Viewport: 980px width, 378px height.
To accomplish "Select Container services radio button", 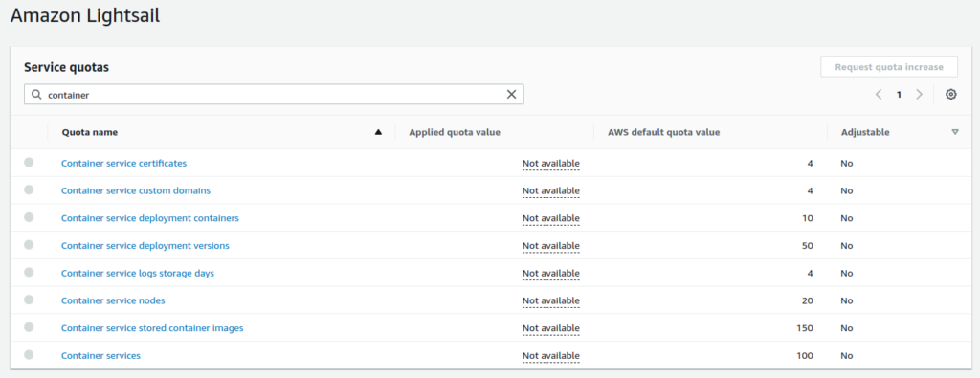I will click(x=29, y=355).
